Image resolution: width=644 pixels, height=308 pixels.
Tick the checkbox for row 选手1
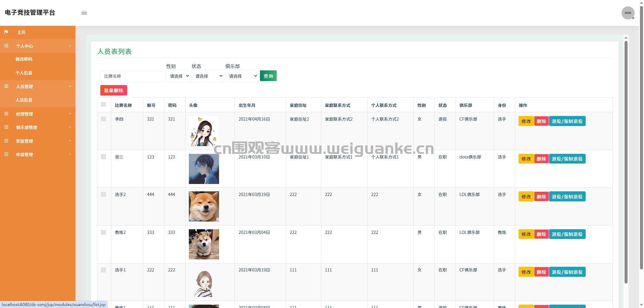tap(103, 270)
